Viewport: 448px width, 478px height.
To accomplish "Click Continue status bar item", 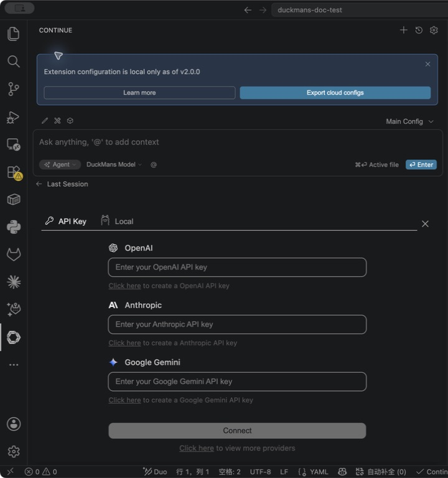I will point(432,472).
